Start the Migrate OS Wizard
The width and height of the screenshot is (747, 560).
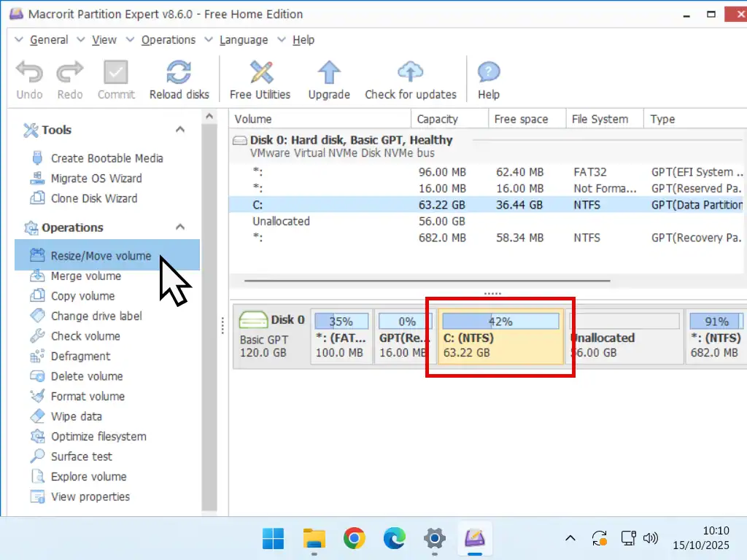coord(96,179)
